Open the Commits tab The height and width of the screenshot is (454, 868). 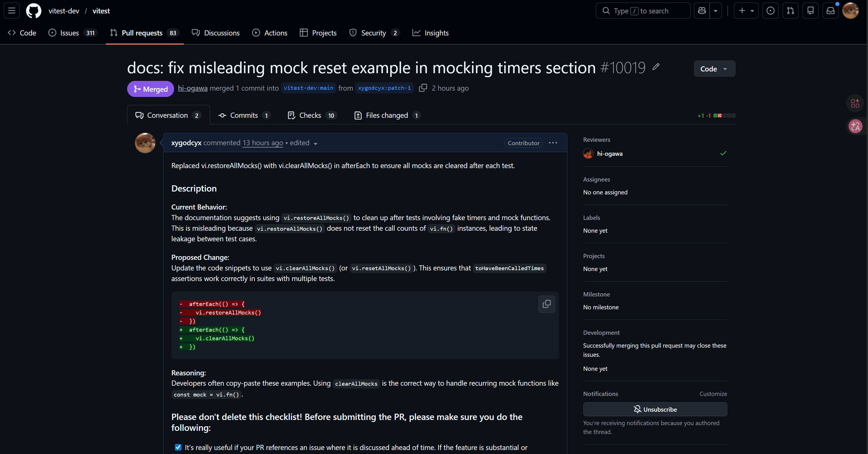point(244,115)
